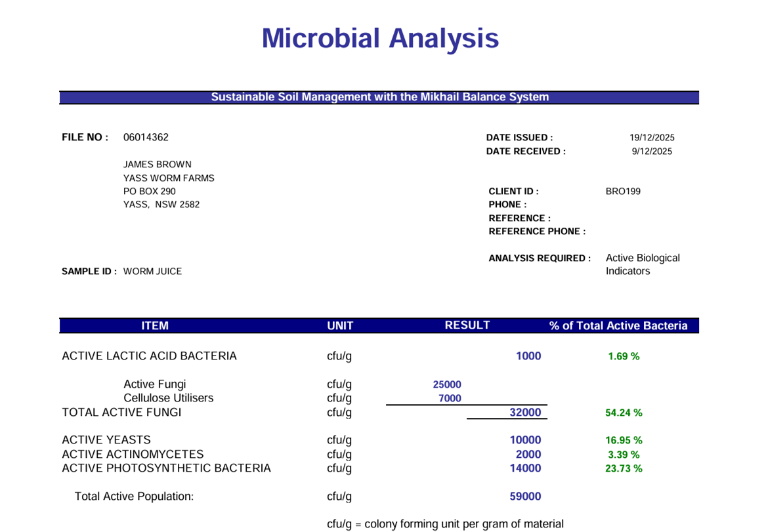Click the cfu/g definition footnote
Image resolution: width=764 pixels, height=532 pixels.
[x=445, y=523]
